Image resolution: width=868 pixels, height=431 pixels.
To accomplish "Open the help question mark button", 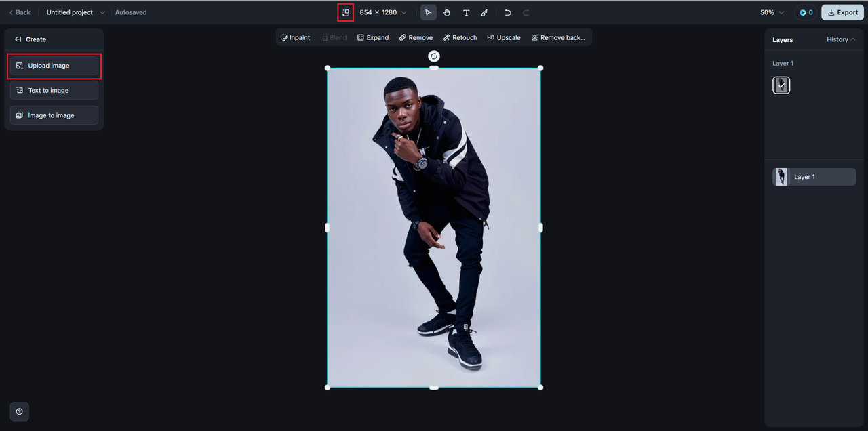I will point(19,411).
